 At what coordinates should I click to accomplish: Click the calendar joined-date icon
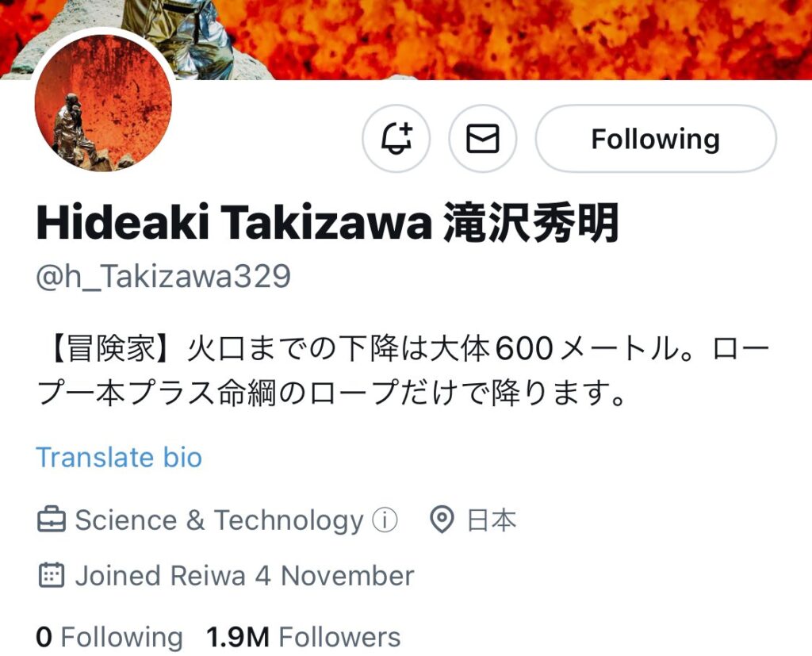52,575
